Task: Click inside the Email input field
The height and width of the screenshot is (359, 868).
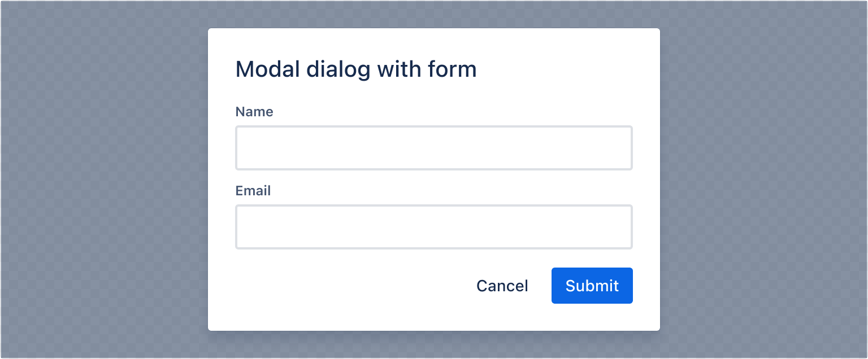Action: [x=434, y=226]
